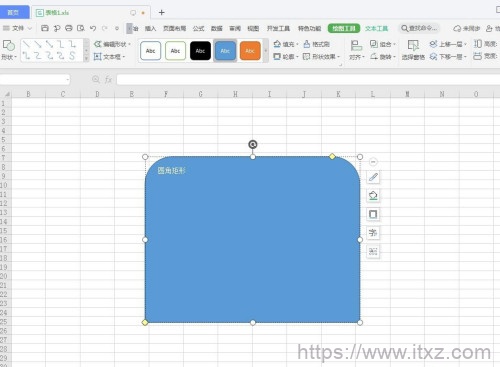Viewport: 500px width, 367px height.
Task: Click the Print Preview icon
Action: [x=81, y=28]
